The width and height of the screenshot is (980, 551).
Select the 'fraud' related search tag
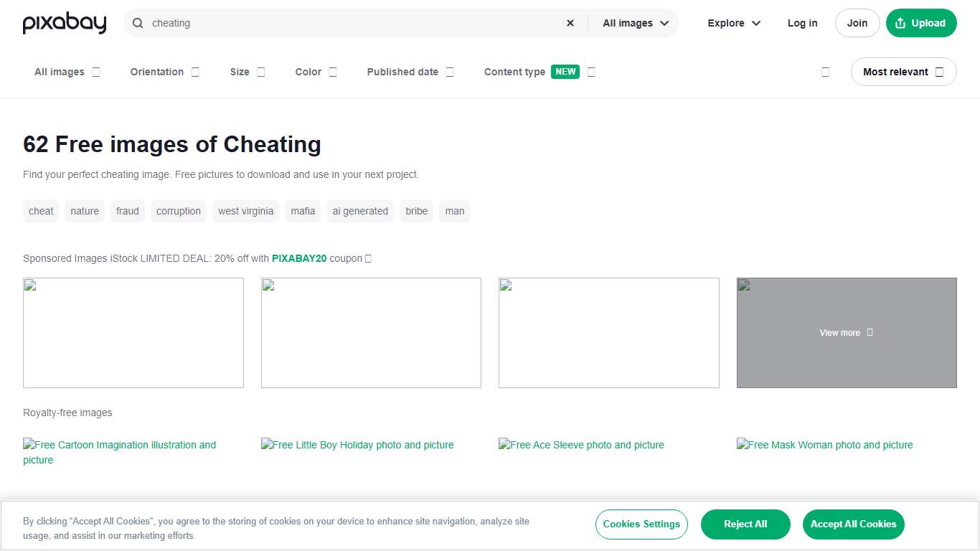[127, 211]
